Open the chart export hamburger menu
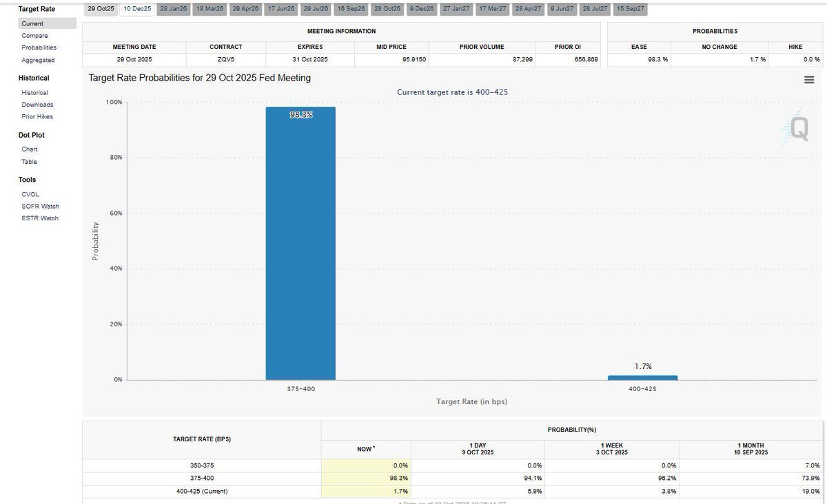827x504 pixels. click(808, 79)
